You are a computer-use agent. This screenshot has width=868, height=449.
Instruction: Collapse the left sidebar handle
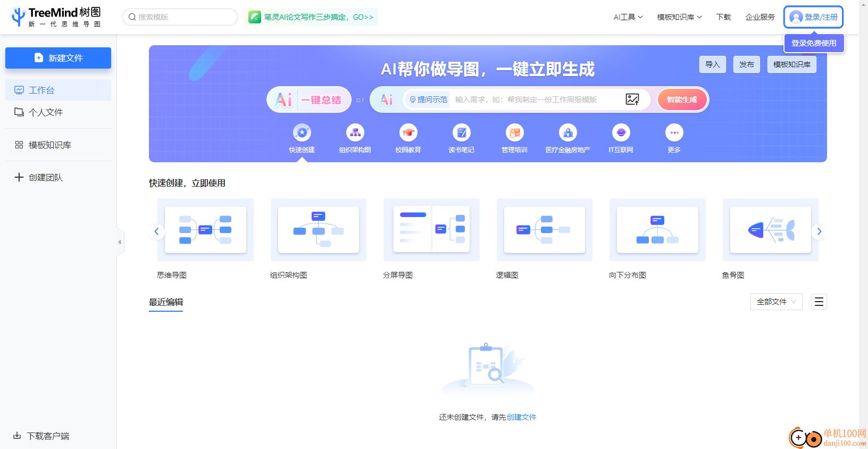tap(120, 242)
